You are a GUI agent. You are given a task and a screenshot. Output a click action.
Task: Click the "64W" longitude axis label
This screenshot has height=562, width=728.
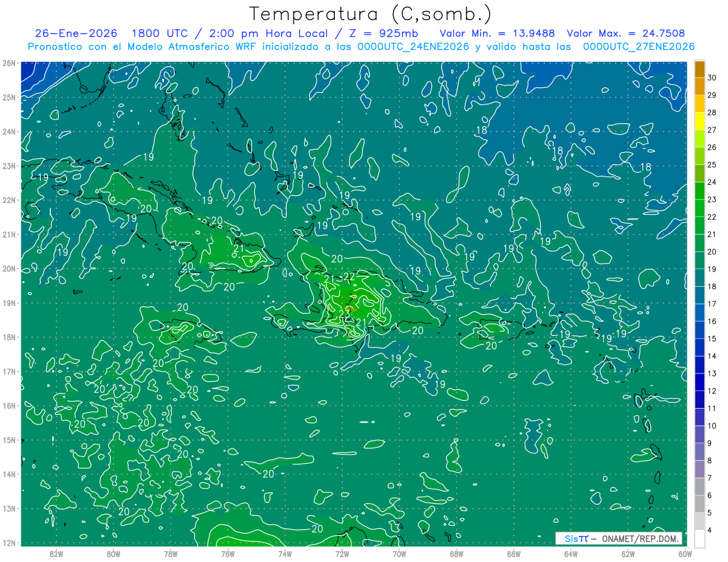click(571, 554)
